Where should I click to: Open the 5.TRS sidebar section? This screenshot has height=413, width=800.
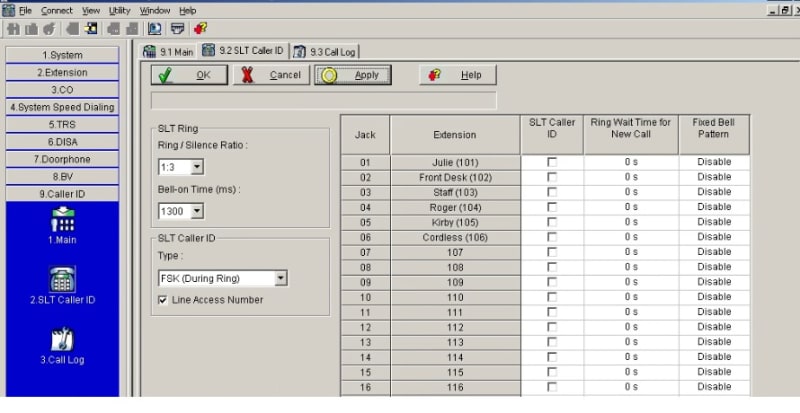tap(62, 125)
